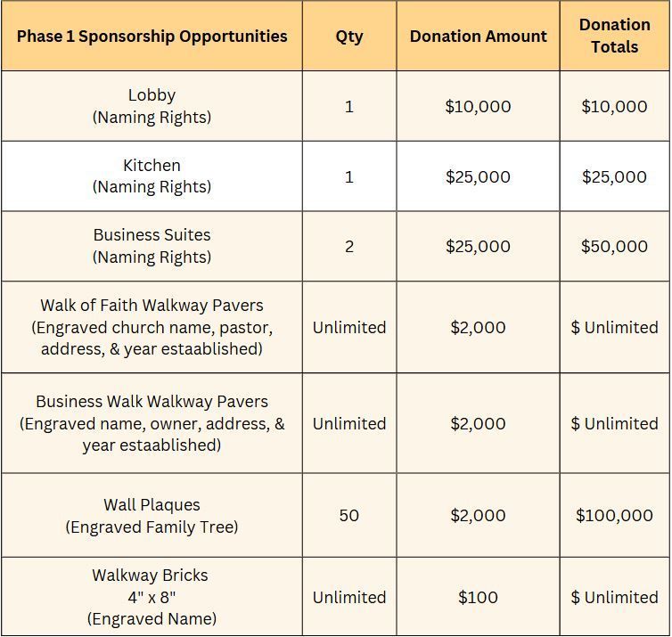Select the Business Suites quantity of 2
This screenshot has width=672, height=637.
click(x=349, y=246)
